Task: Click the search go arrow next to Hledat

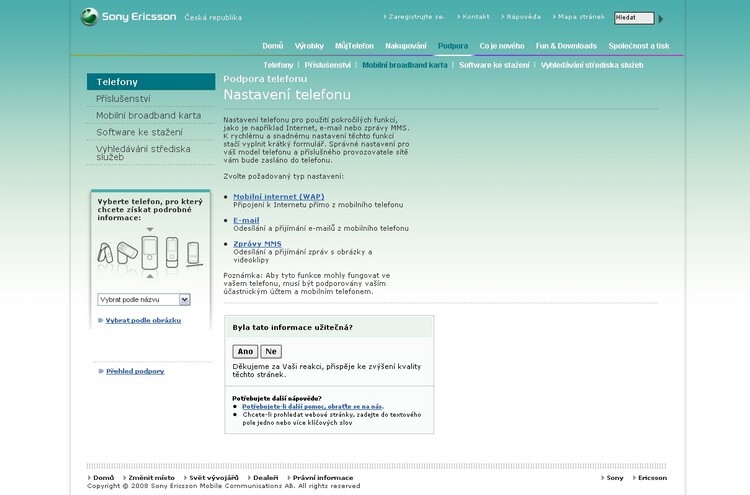Action: (661, 18)
